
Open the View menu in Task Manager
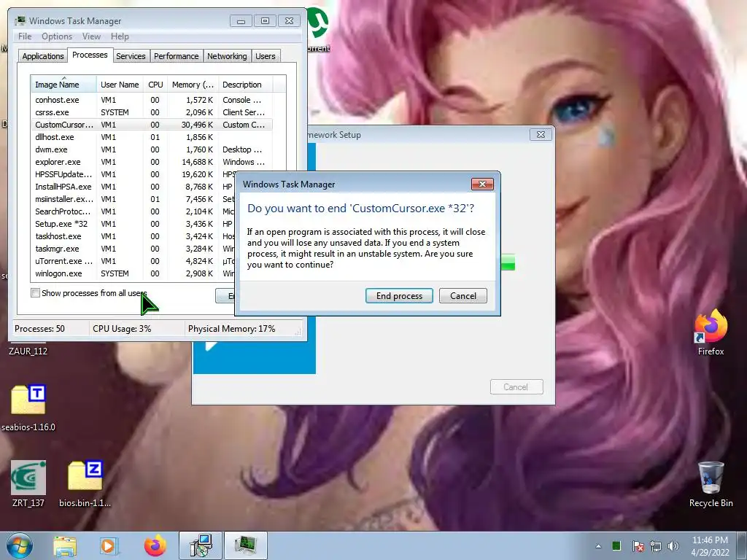(x=91, y=36)
